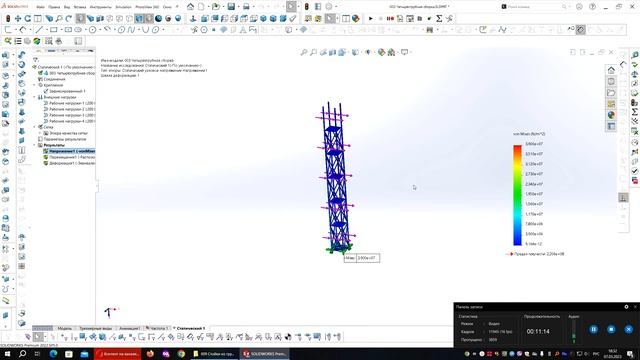Click the Home icon in the title toolbar
This screenshot has height=360, width=640.
[x=190, y=7]
